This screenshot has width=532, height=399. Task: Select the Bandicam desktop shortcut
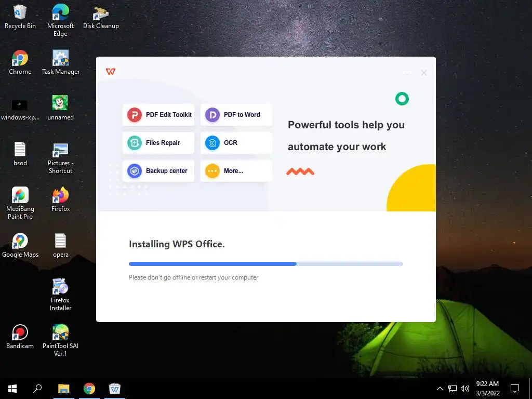click(x=20, y=337)
